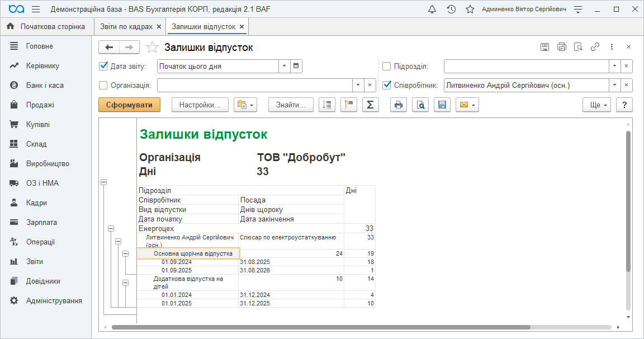Collapse all groups icon in toolbar

[349, 105]
